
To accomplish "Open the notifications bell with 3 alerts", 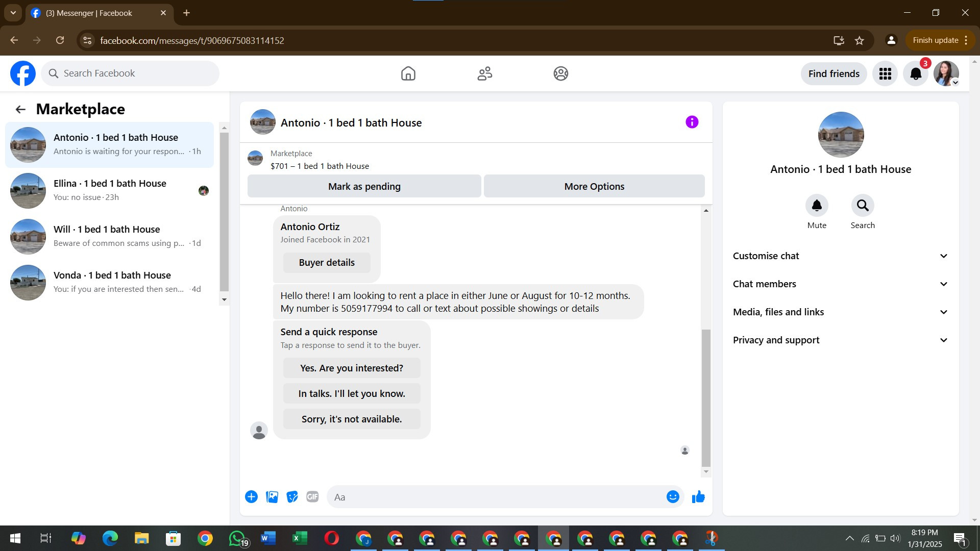I will tap(916, 73).
